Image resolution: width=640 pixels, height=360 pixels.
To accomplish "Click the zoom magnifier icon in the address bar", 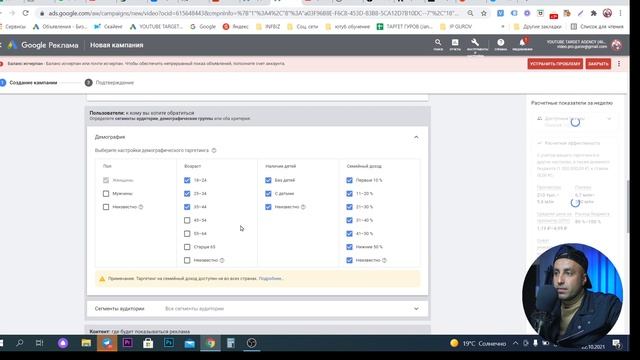I will point(470,13).
